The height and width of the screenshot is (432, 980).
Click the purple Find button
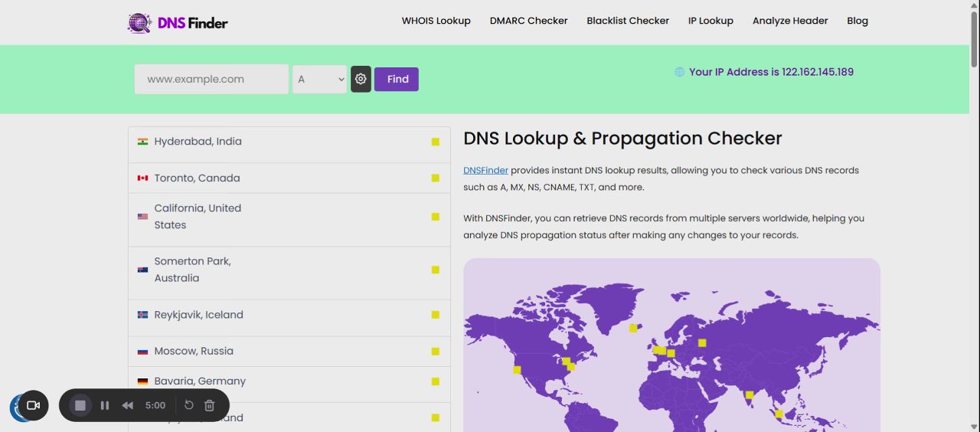pyautogui.click(x=397, y=79)
